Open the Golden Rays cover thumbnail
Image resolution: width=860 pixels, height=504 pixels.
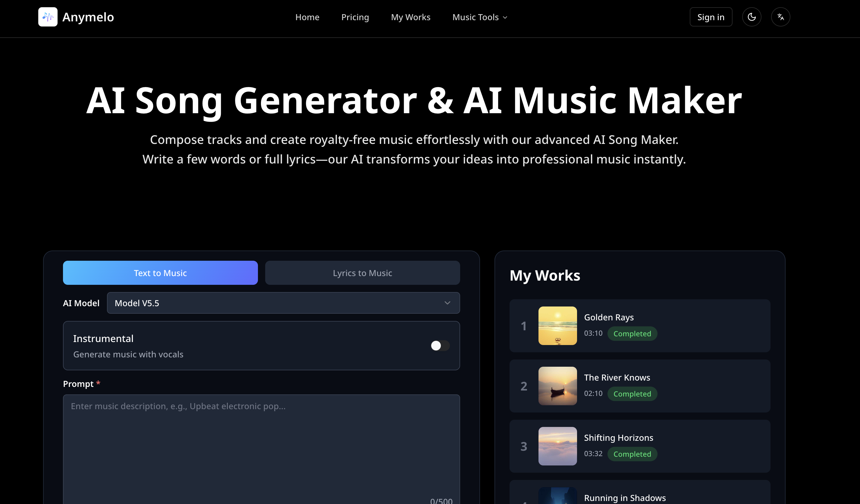558,326
